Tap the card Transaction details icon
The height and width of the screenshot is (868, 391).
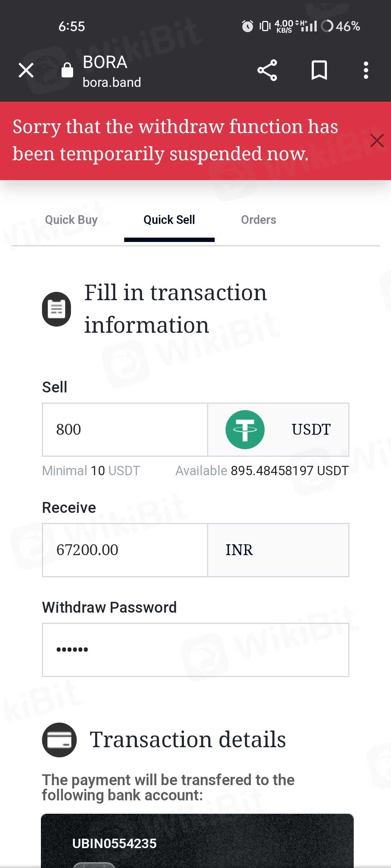click(59, 740)
